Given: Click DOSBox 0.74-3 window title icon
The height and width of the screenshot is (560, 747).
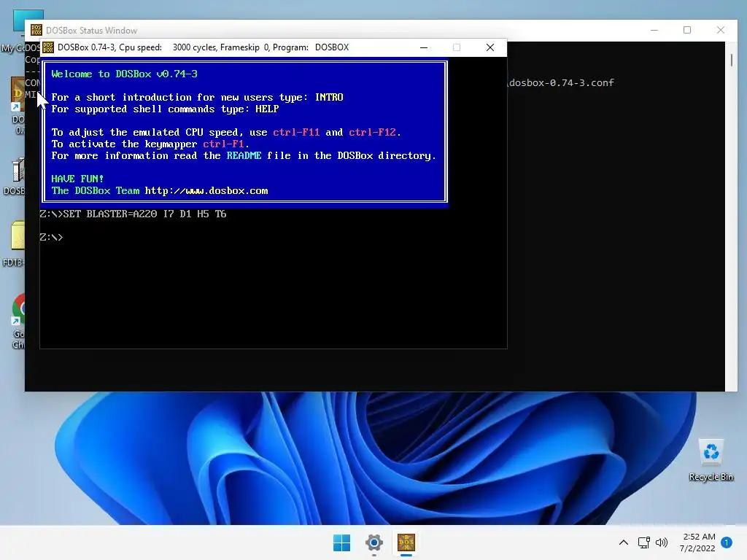Looking at the screenshot, I should pos(48,47).
